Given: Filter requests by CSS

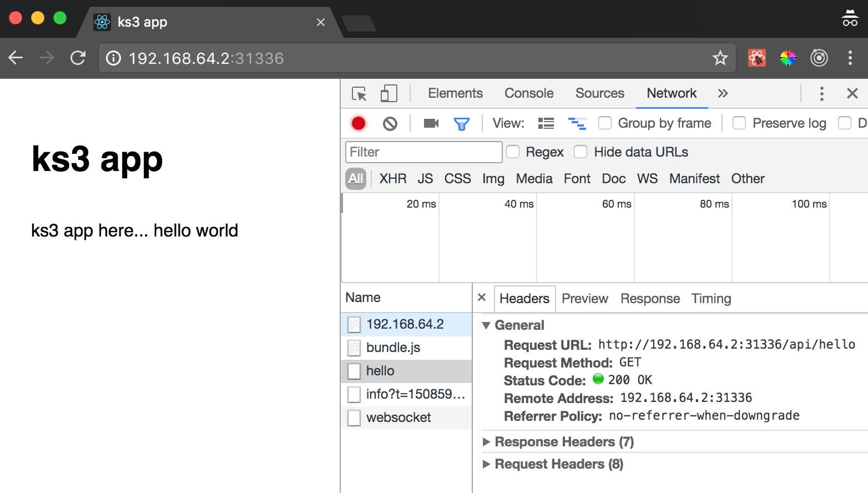Looking at the screenshot, I should (x=457, y=179).
